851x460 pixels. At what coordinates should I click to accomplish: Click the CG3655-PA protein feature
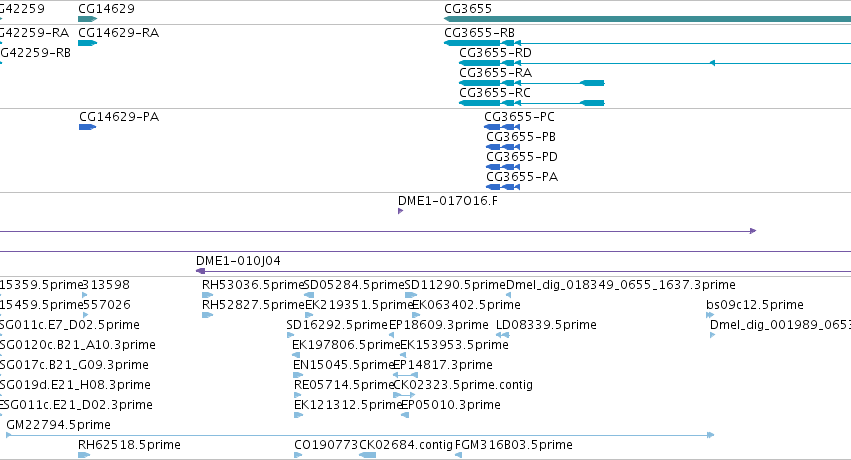[x=503, y=187]
